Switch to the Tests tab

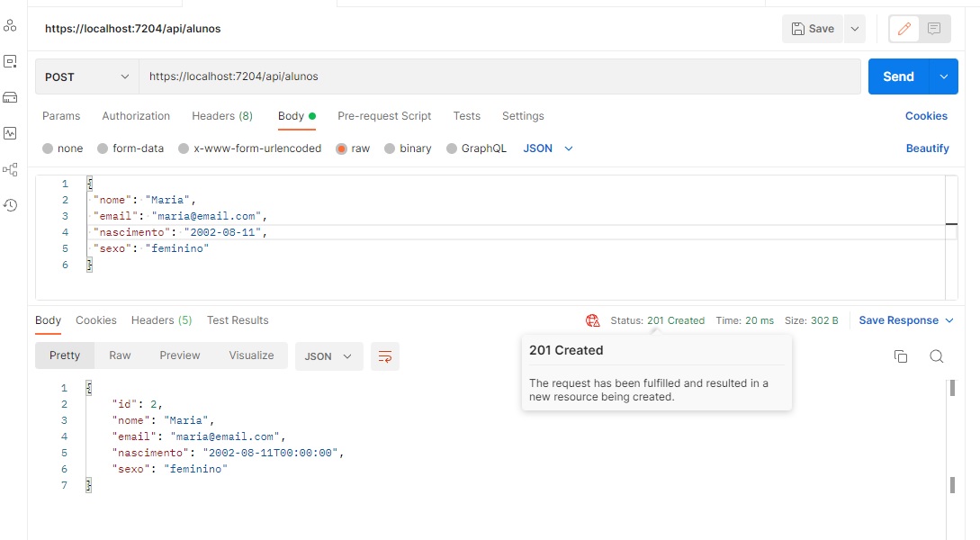coord(466,116)
